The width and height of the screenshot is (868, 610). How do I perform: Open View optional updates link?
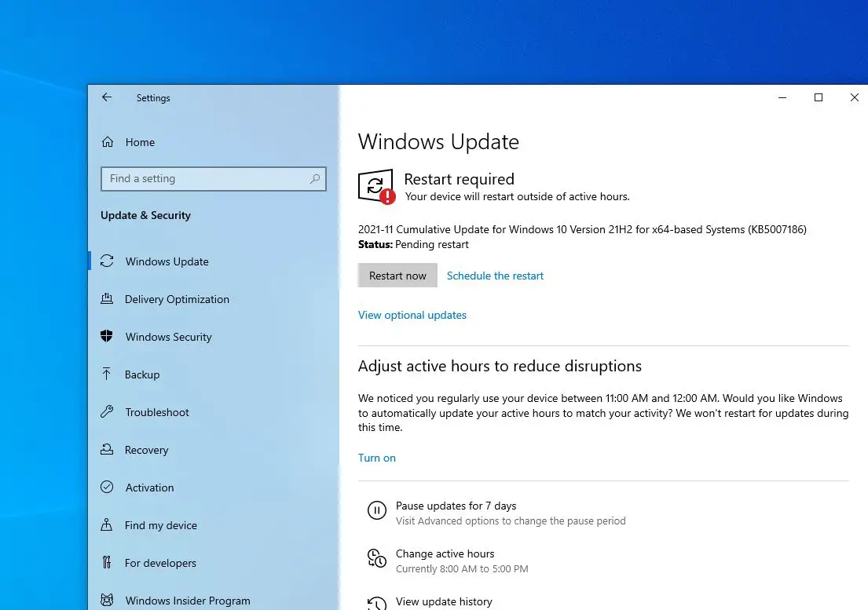tap(412, 315)
